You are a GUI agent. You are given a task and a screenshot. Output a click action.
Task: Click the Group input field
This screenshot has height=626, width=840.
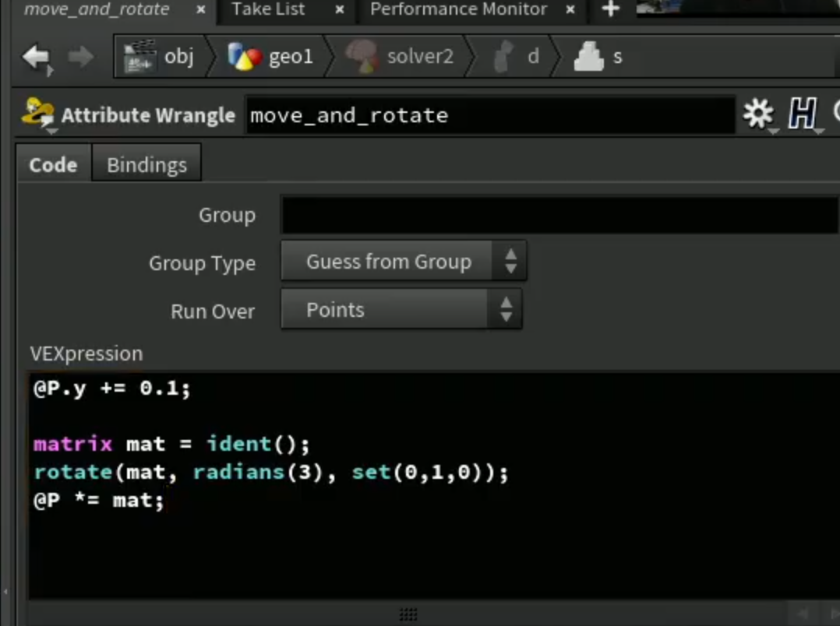point(559,215)
